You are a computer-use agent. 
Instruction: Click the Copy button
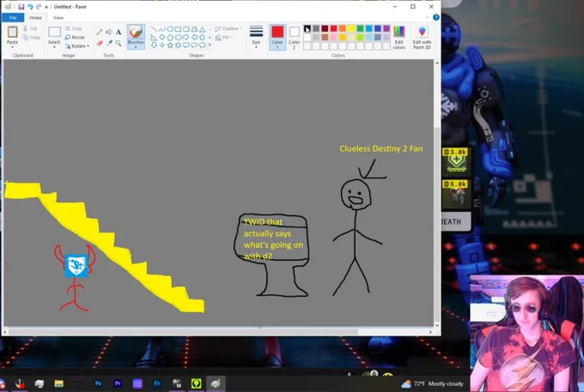[31, 37]
